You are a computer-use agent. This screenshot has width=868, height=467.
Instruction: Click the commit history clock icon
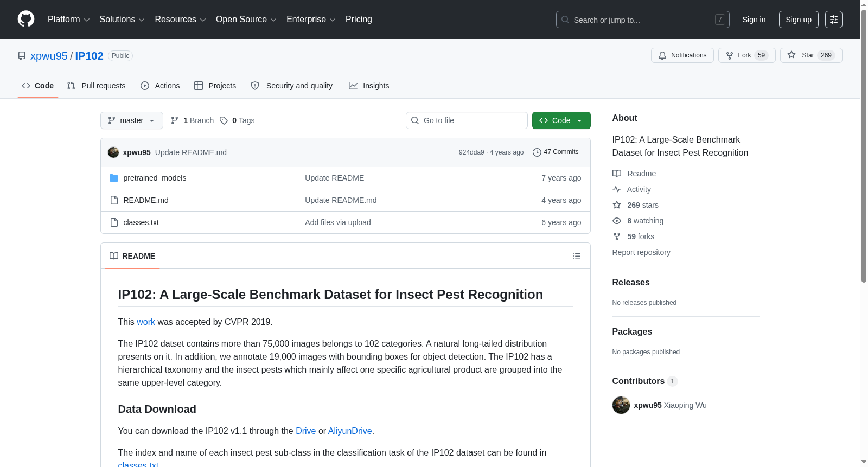[537, 152]
